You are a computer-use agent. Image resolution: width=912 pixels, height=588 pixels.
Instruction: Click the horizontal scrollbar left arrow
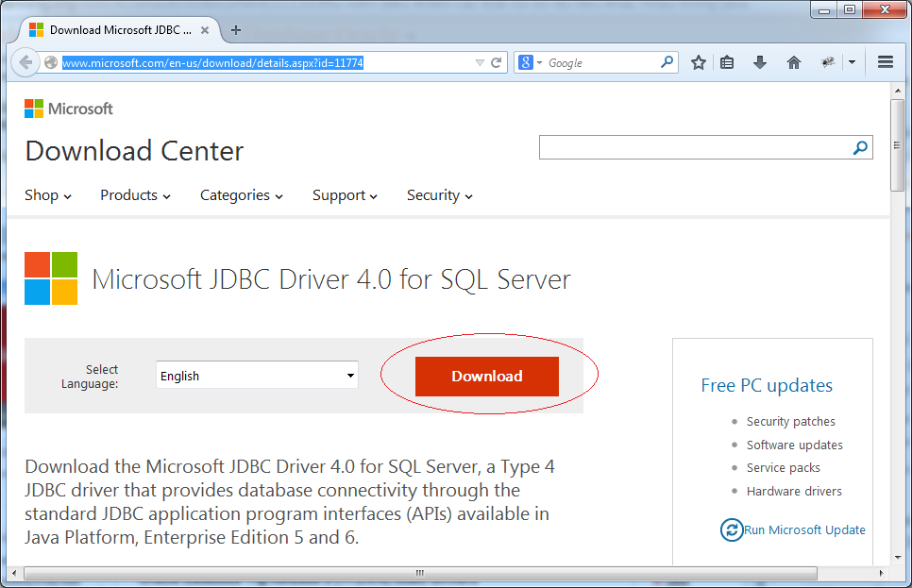click(14, 573)
